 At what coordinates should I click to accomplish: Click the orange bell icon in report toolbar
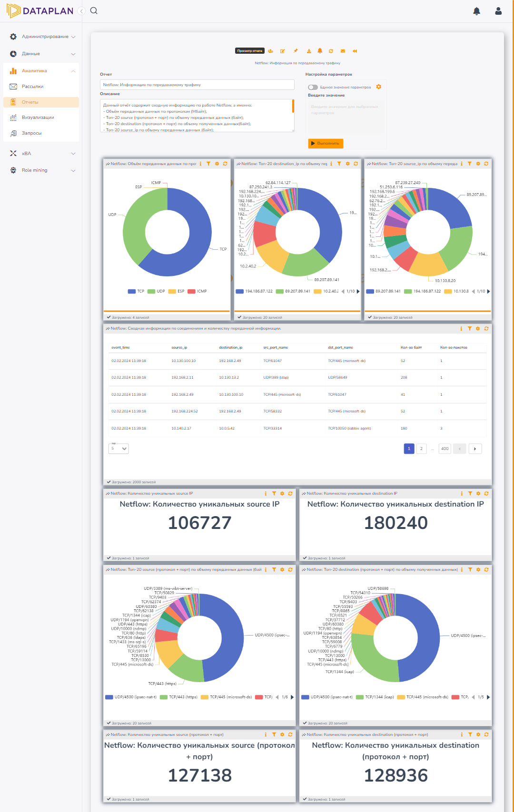click(x=320, y=51)
